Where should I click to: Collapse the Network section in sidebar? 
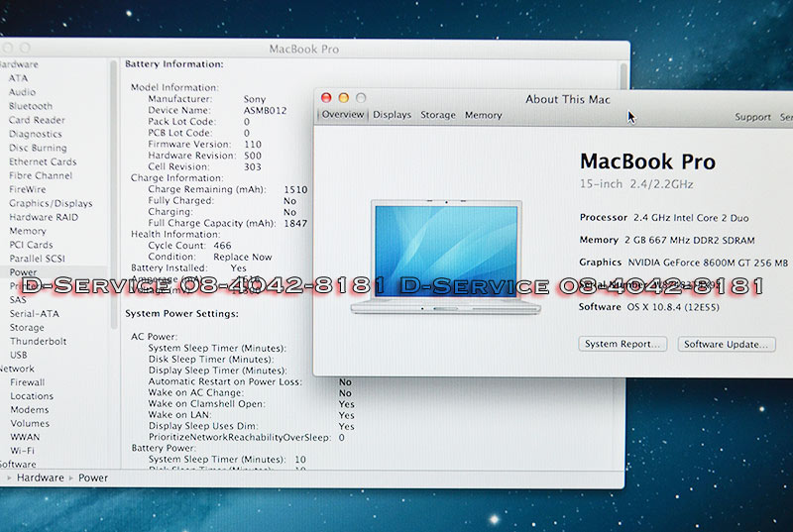tap(16, 369)
